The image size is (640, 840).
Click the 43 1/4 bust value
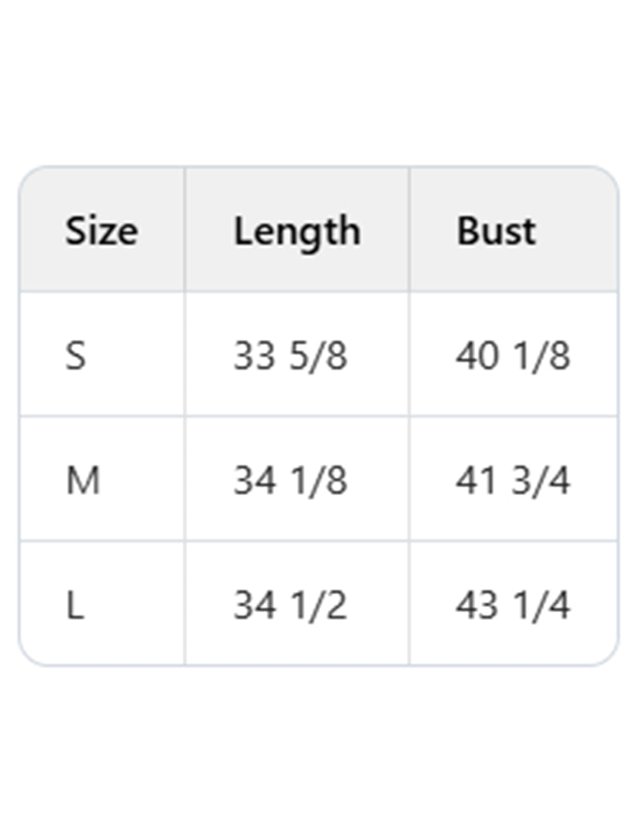[x=513, y=606]
